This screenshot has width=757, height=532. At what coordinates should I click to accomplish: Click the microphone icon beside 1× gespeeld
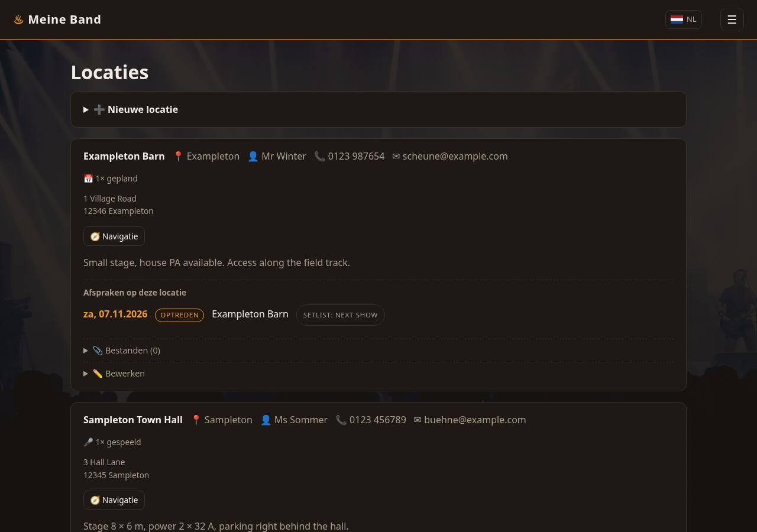pyautogui.click(x=88, y=442)
